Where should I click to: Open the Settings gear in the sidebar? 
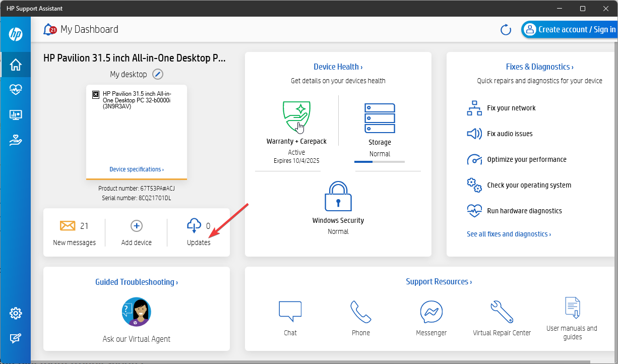16,313
